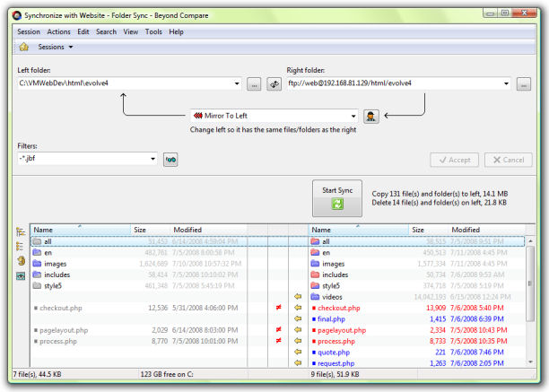Select the 'images' folder in right pane
This screenshot has height=392, width=549.
[416, 264]
